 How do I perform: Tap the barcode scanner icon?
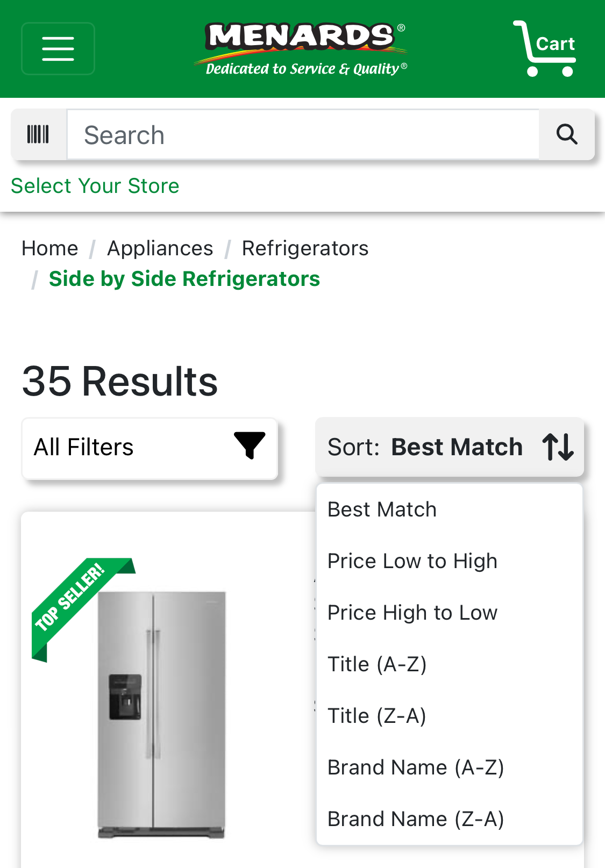[x=37, y=134]
